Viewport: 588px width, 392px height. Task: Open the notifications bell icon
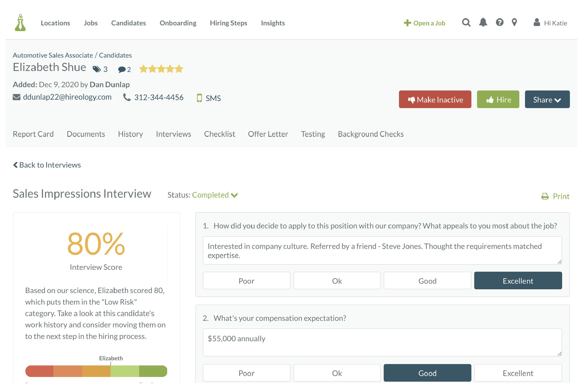pos(483,23)
